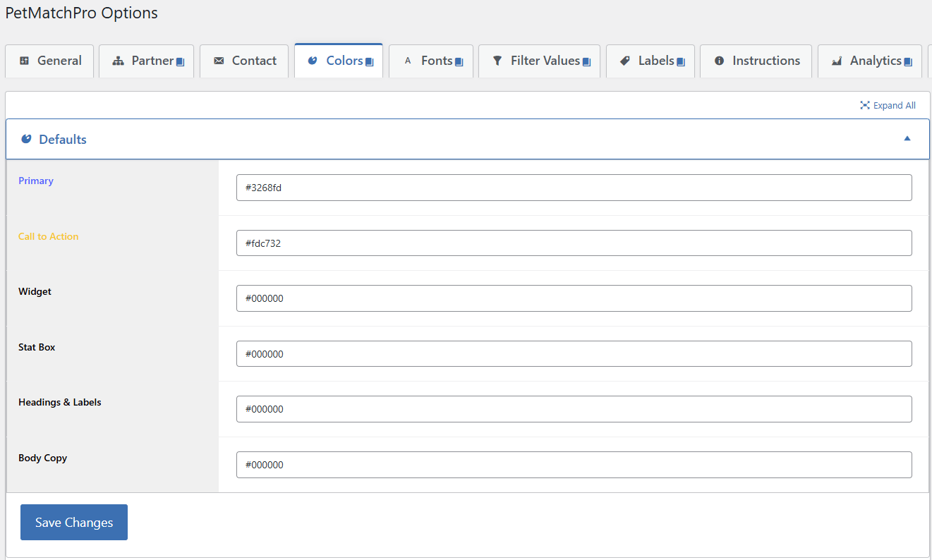Click the "Primary" row label

point(36,181)
